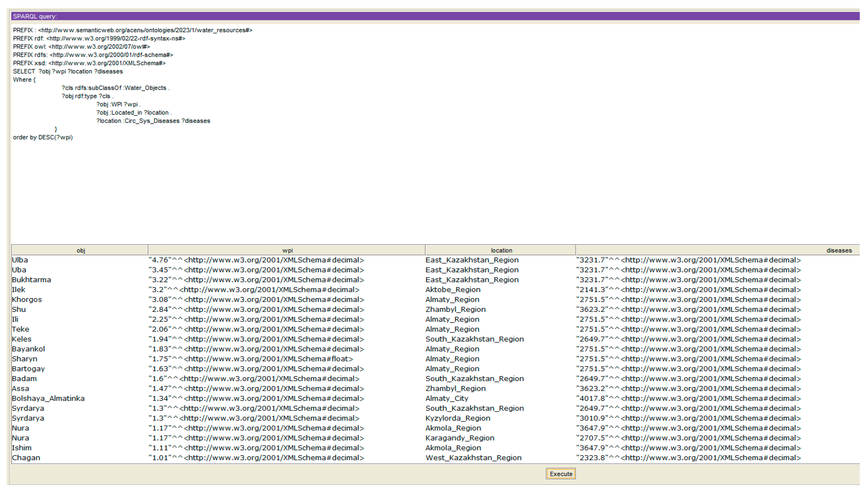Click the Karagandy_Region location cell
This screenshot has height=497, width=868.
point(460,438)
